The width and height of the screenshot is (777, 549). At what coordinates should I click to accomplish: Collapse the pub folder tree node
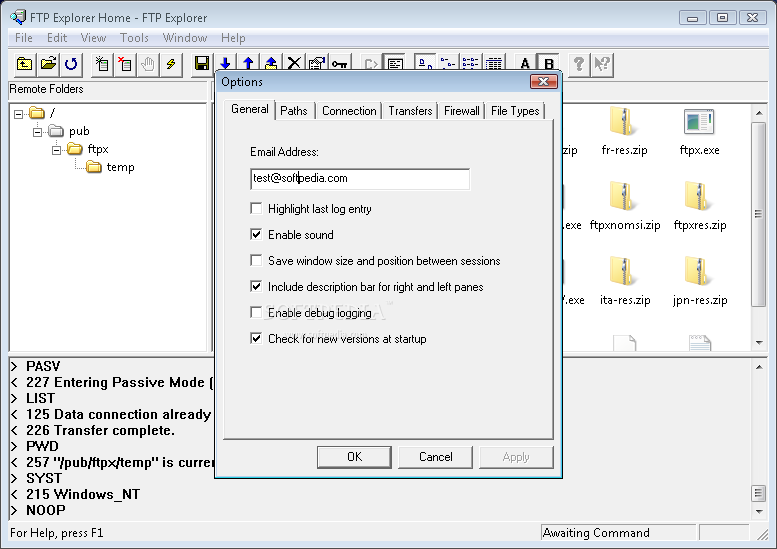tap(37, 132)
